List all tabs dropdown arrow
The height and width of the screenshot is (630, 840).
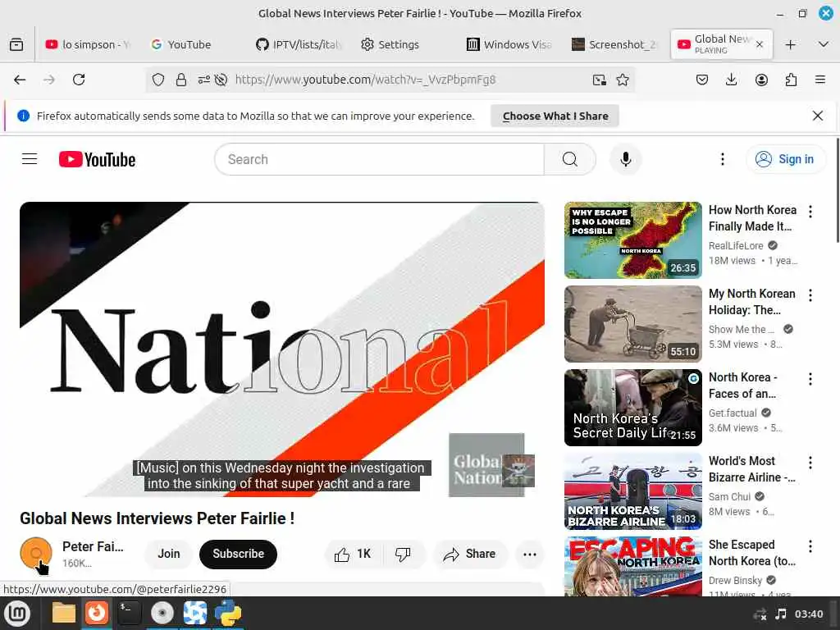pos(824,44)
